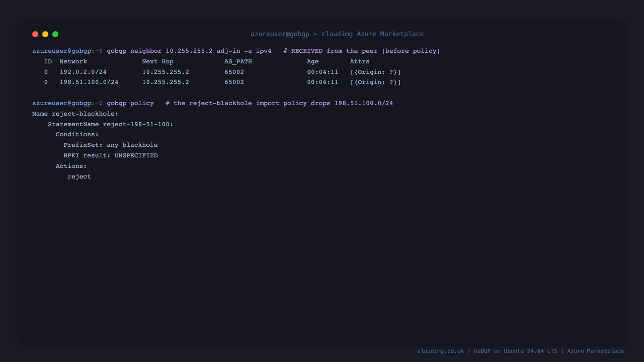Viewport: 644px width, 362px height.
Task: Click the 'reject' action line
Action: point(79,176)
